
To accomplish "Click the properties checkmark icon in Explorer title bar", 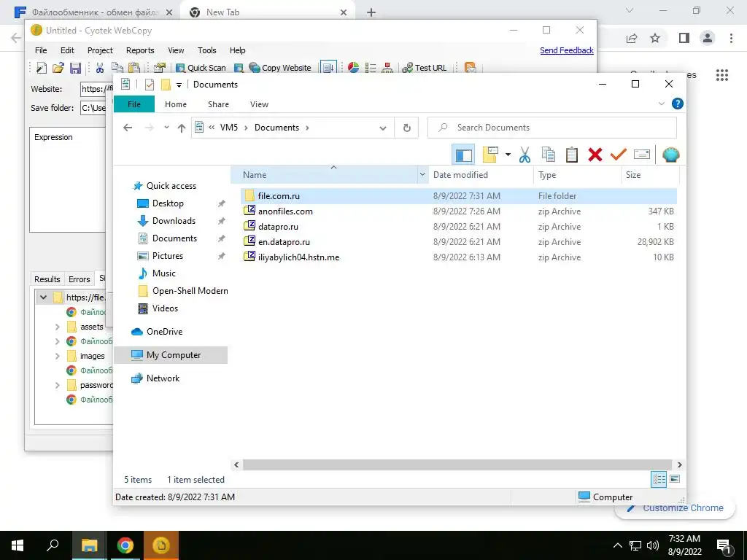I will [149, 85].
